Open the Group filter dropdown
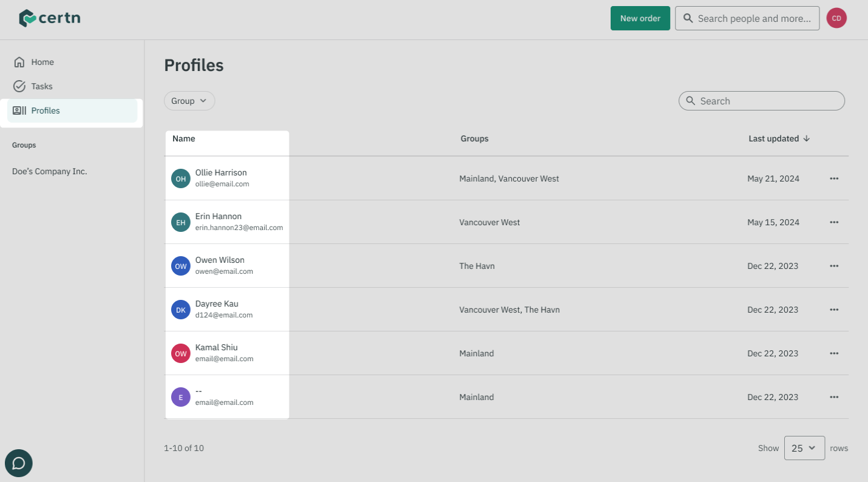The width and height of the screenshot is (868, 482). click(x=189, y=101)
